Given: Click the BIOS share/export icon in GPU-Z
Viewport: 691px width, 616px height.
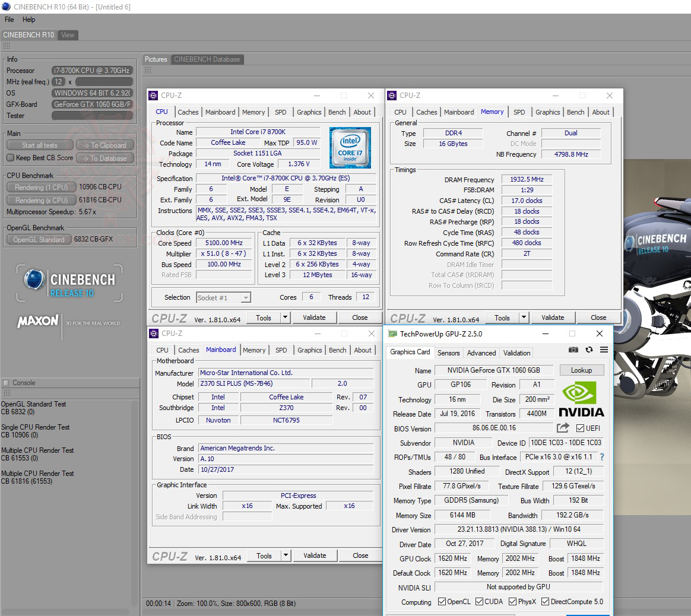Looking at the screenshot, I should (562, 428).
